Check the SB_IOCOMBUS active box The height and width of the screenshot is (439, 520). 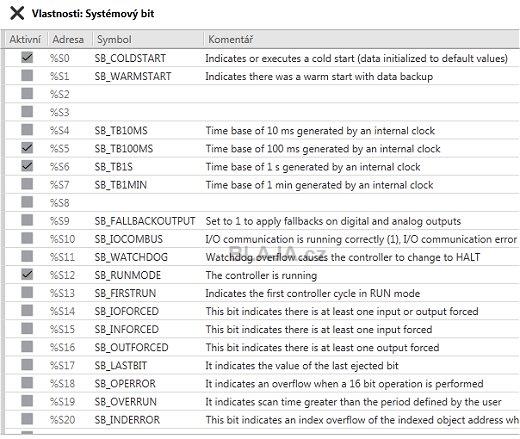27,238
